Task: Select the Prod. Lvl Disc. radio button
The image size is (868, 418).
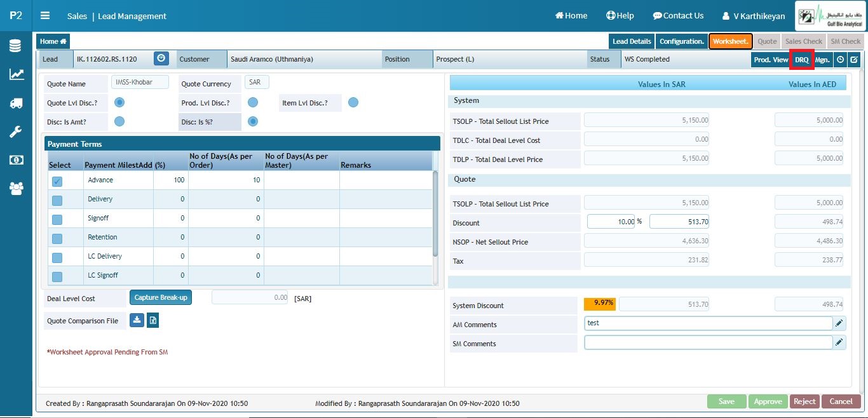Action: point(253,102)
